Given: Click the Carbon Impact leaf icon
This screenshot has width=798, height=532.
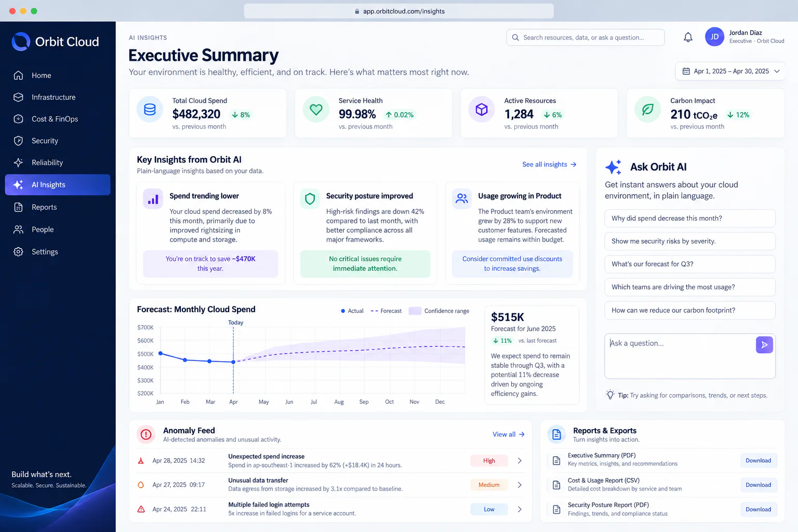Looking at the screenshot, I should [x=648, y=110].
